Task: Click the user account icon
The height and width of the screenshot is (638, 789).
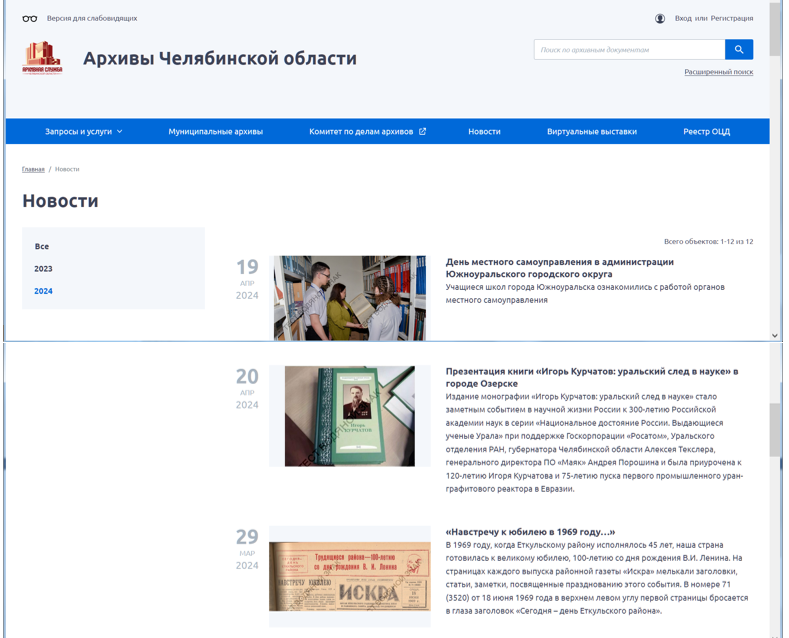Action: [x=660, y=18]
